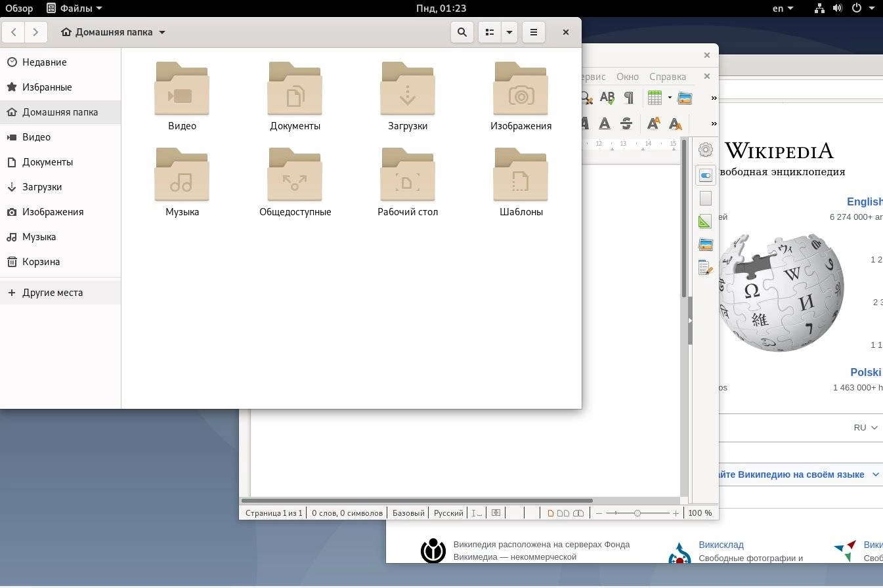This screenshot has width=883, height=588.
Task: Open Properties deck in Writer sidebar
Action: point(706,176)
